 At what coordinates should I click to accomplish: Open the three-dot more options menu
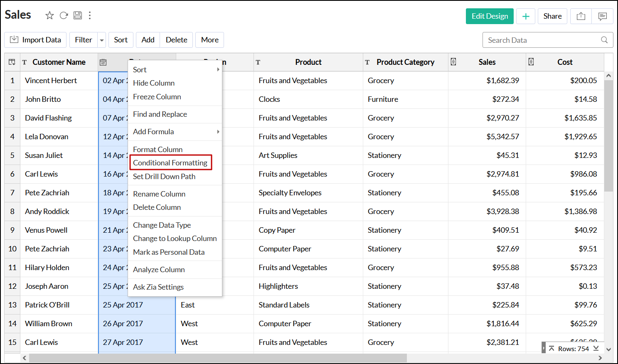[x=90, y=16]
